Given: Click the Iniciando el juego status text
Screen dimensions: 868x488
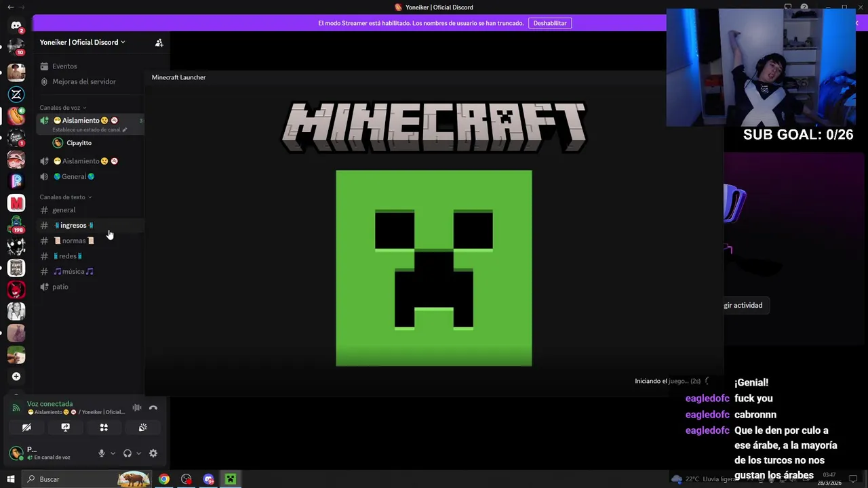Looking at the screenshot, I should tap(667, 381).
